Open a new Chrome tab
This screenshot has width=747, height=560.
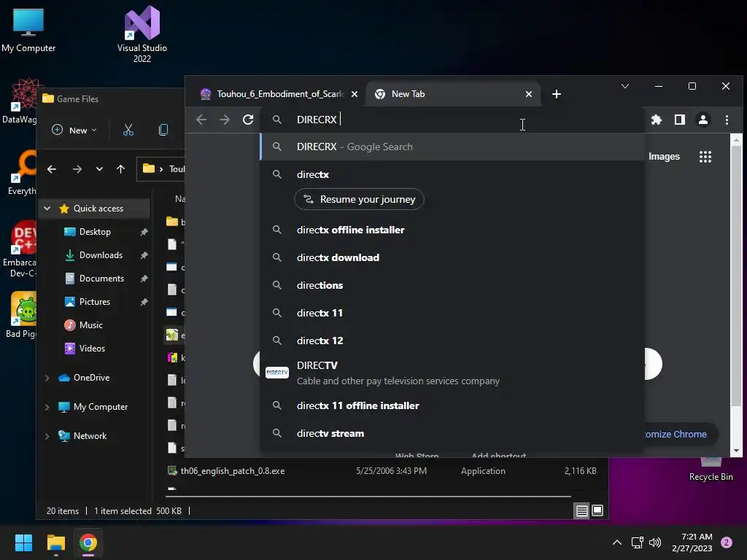556,94
